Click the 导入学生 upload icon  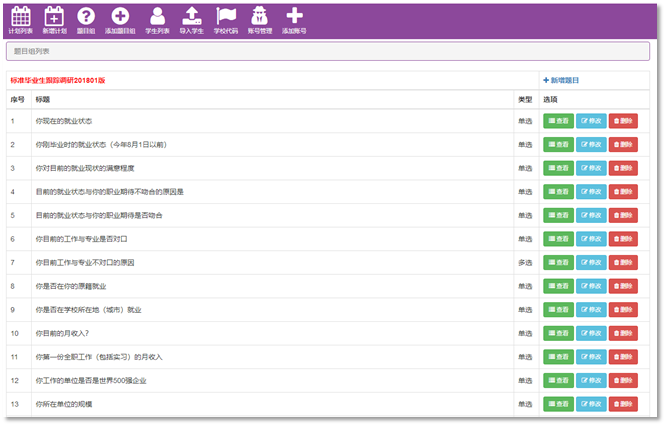click(191, 16)
